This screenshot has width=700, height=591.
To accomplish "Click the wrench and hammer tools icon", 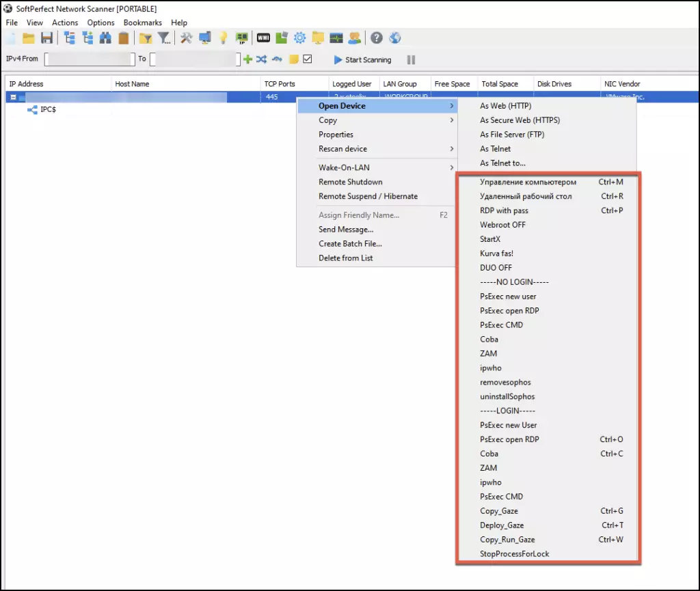I will click(186, 38).
